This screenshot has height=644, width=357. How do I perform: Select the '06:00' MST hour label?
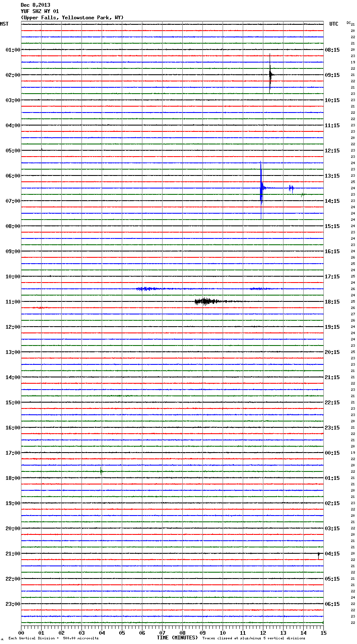[13, 175]
